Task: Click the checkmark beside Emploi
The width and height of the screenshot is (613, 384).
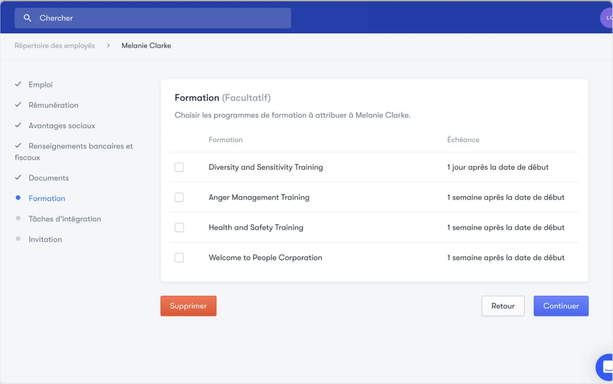Action: [x=18, y=84]
